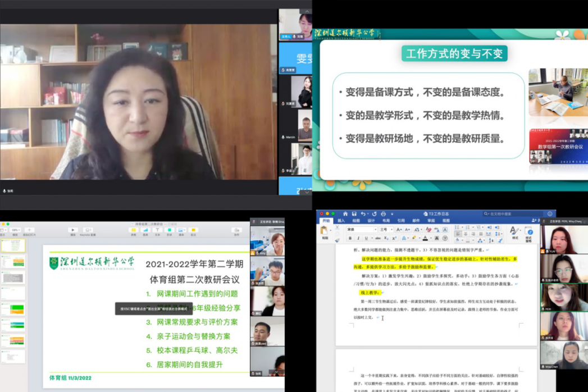
Task: Toggle Subscript in Word
Action: (386, 238)
